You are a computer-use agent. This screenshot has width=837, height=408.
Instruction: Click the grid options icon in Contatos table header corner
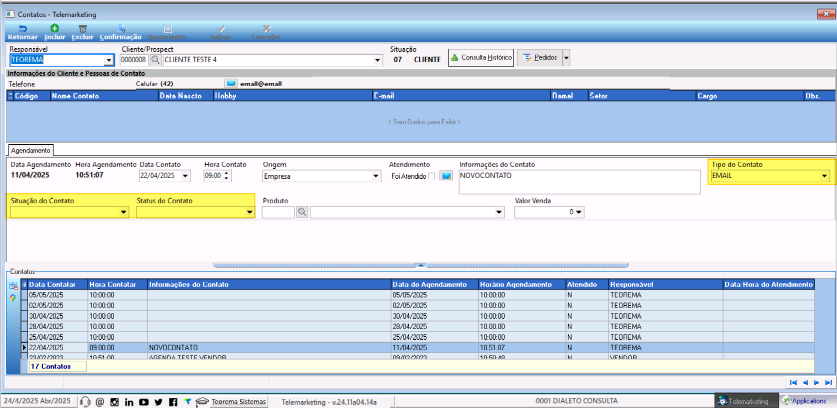click(x=24, y=285)
